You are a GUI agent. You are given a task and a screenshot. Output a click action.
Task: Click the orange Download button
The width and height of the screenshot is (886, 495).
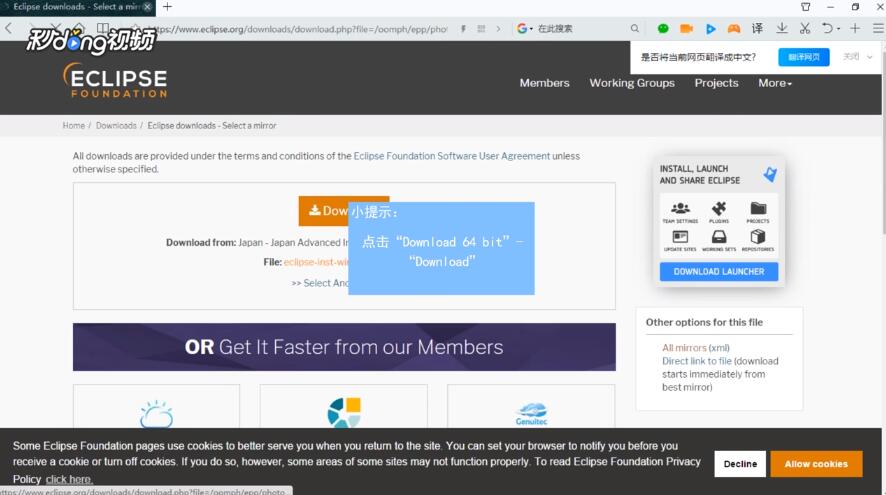323,211
